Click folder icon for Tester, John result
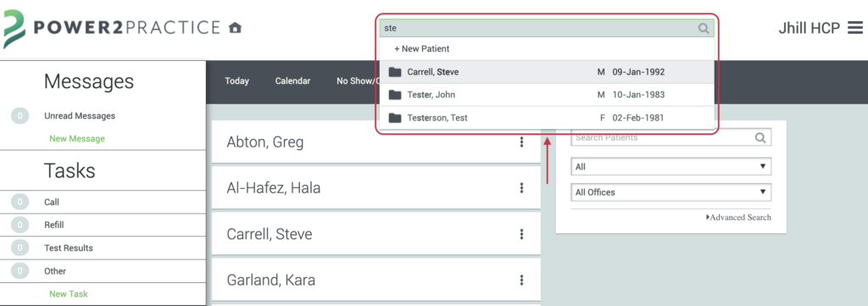 tap(395, 95)
